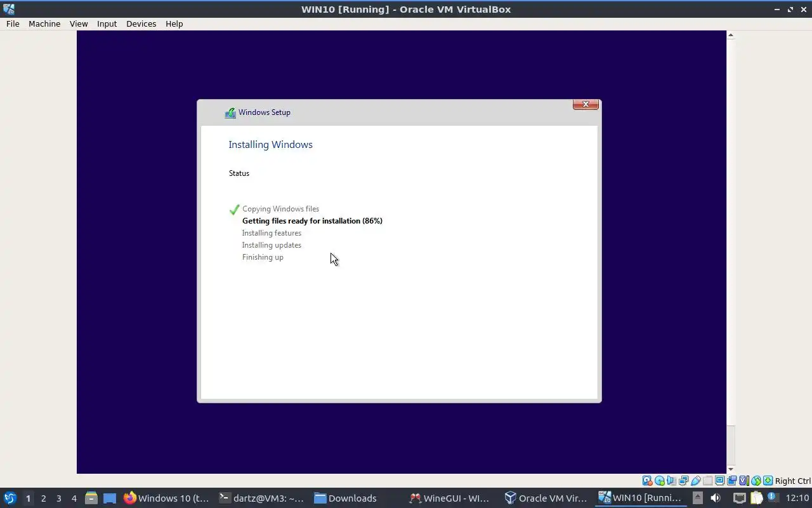Switch to workspace 2
Viewport: 812px width, 508px height.
(x=43, y=498)
